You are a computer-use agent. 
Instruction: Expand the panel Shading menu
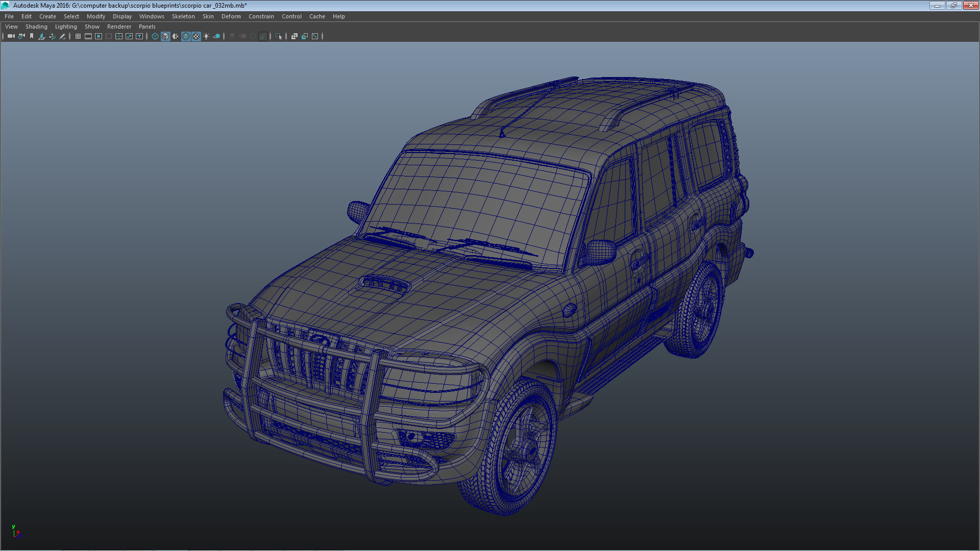pyautogui.click(x=36, y=27)
